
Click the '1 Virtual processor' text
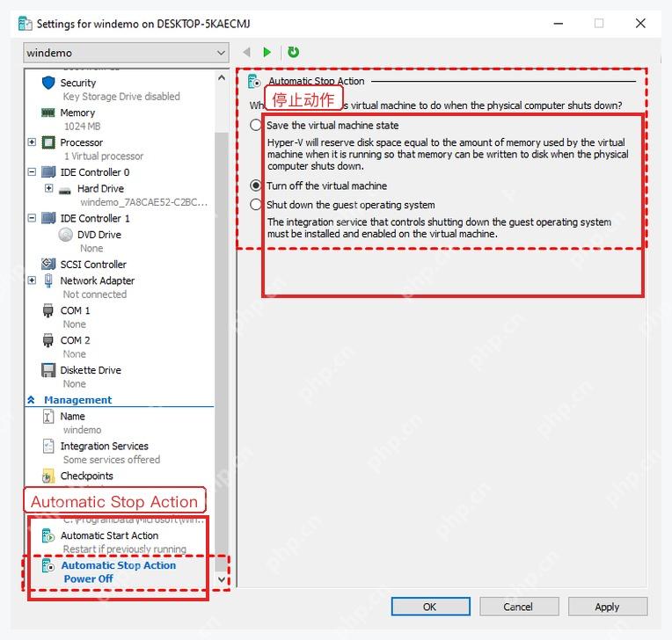coord(103,156)
